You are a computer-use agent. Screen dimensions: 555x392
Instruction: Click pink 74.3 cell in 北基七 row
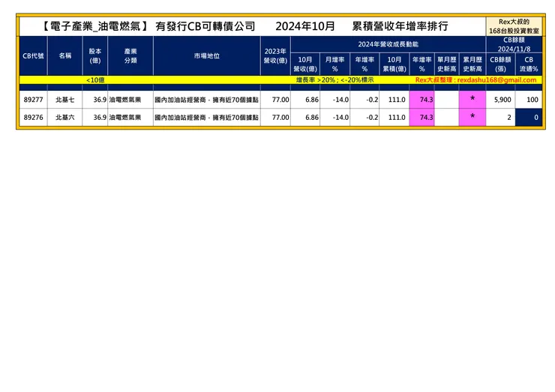point(422,100)
